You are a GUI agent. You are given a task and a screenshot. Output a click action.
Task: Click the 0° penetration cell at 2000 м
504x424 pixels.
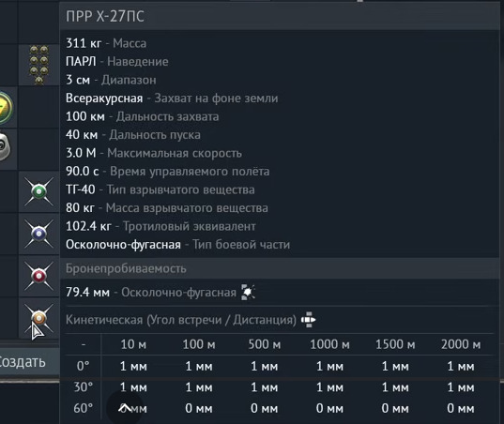pyautogui.click(x=461, y=366)
